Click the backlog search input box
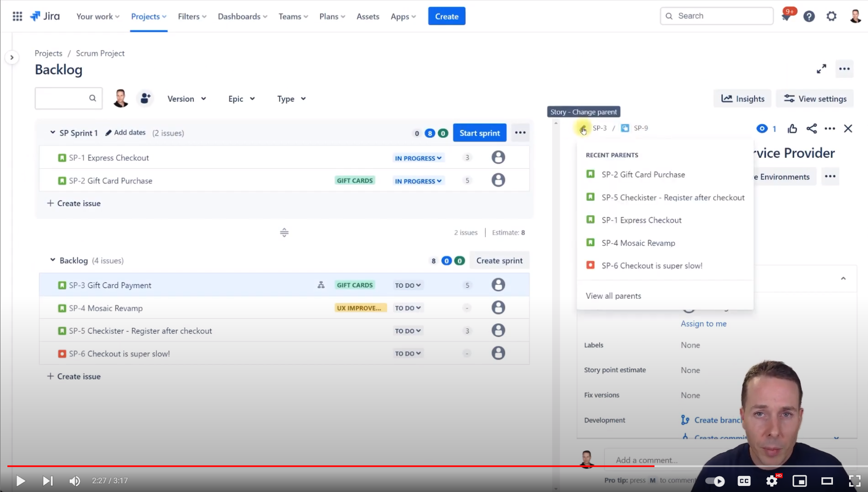Screen dimensions: 868x492 coord(68,98)
